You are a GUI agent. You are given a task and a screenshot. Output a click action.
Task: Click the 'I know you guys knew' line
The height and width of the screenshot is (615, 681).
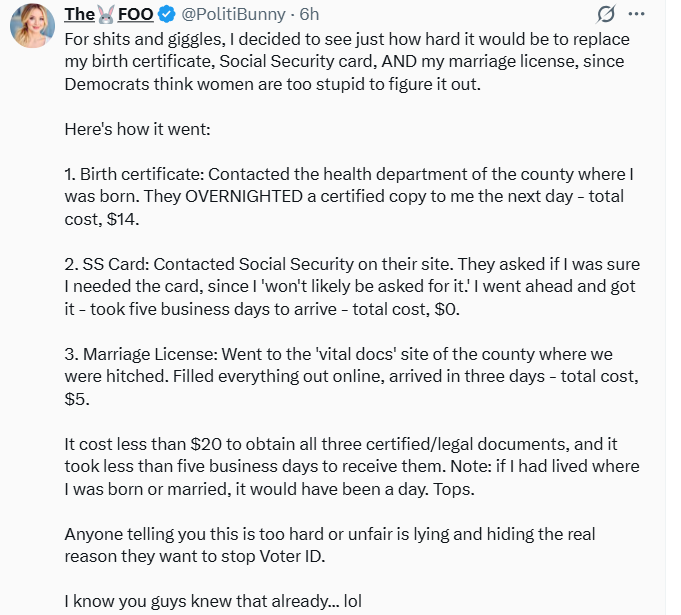click(x=212, y=602)
